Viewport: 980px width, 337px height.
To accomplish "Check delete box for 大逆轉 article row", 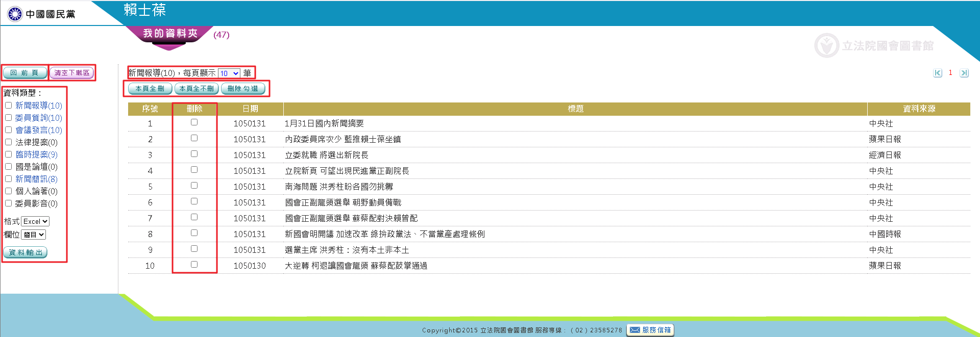I will [194, 265].
